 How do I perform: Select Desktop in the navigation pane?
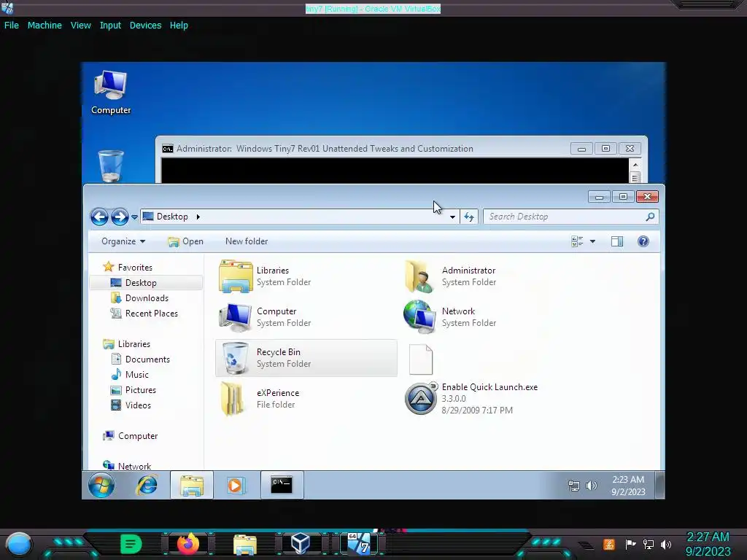[146, 283]
